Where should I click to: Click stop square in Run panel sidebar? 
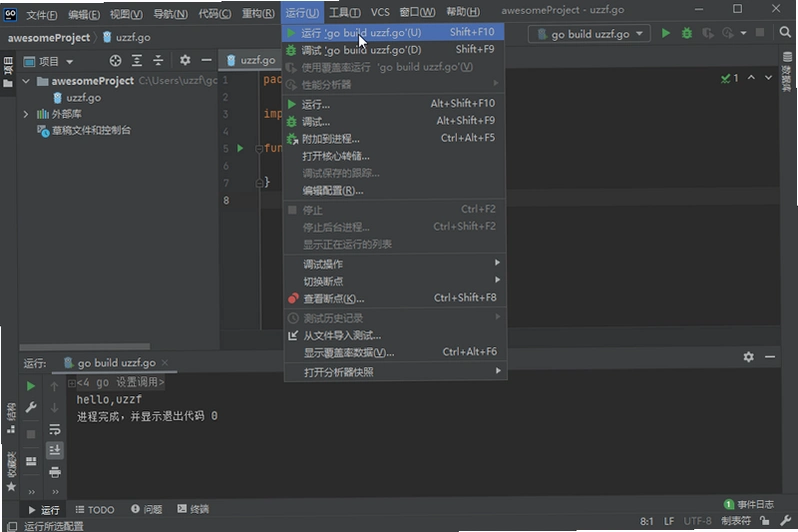point(31,434)
